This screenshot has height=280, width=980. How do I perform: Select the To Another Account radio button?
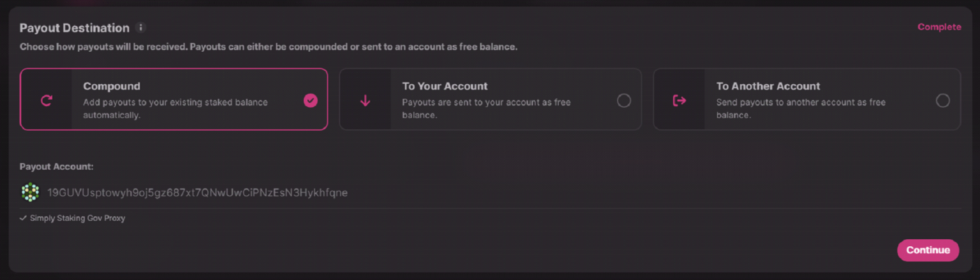(942, 100)
